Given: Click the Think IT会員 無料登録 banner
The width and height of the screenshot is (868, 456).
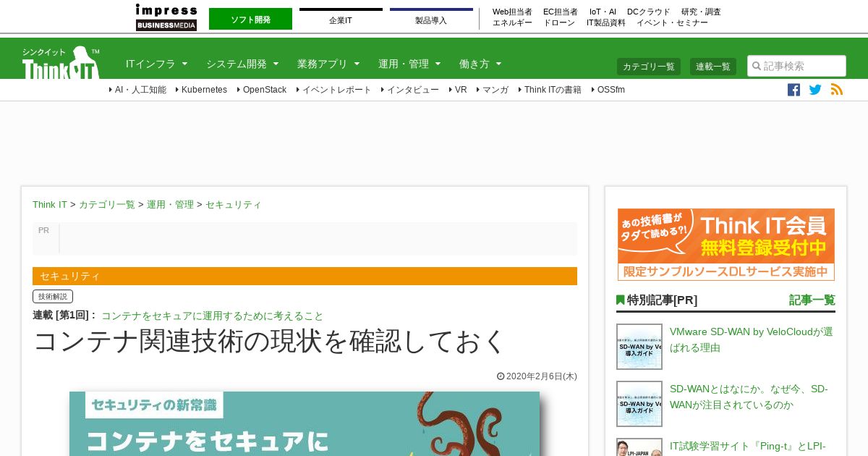Looking at the screenshot, I should pyautogui.click(x=726, y=245).
